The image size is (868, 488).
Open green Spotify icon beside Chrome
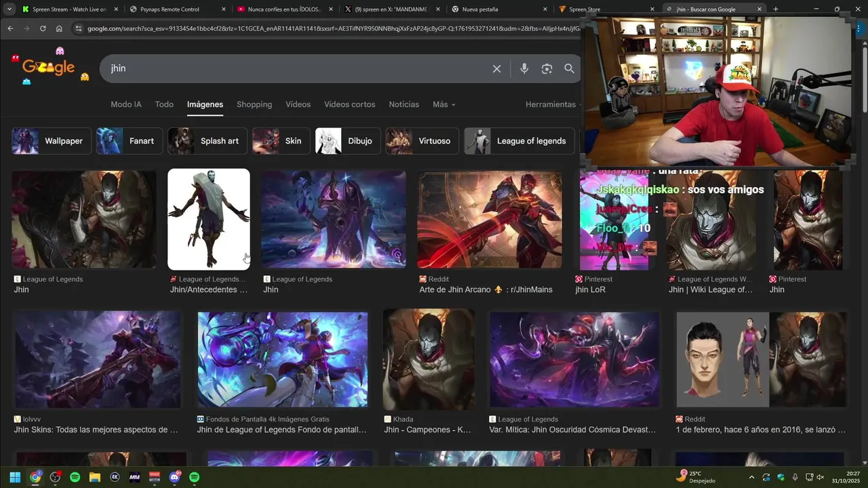pyautogui.click(x=75, y=477)
